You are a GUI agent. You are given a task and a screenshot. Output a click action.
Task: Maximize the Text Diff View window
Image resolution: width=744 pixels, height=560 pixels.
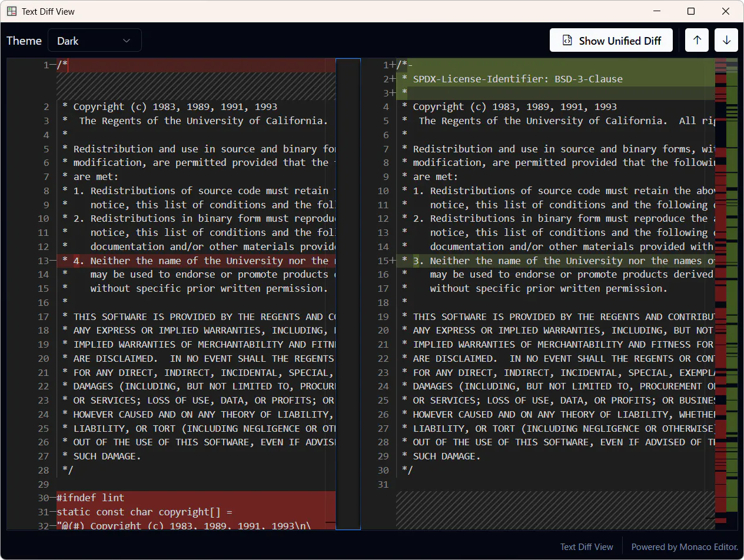click(691, 11)
